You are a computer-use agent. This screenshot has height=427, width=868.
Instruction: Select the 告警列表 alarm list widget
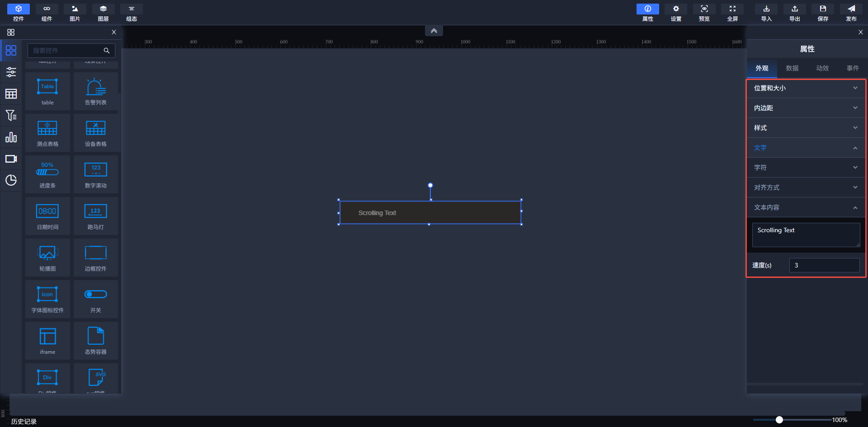point(96,91)
